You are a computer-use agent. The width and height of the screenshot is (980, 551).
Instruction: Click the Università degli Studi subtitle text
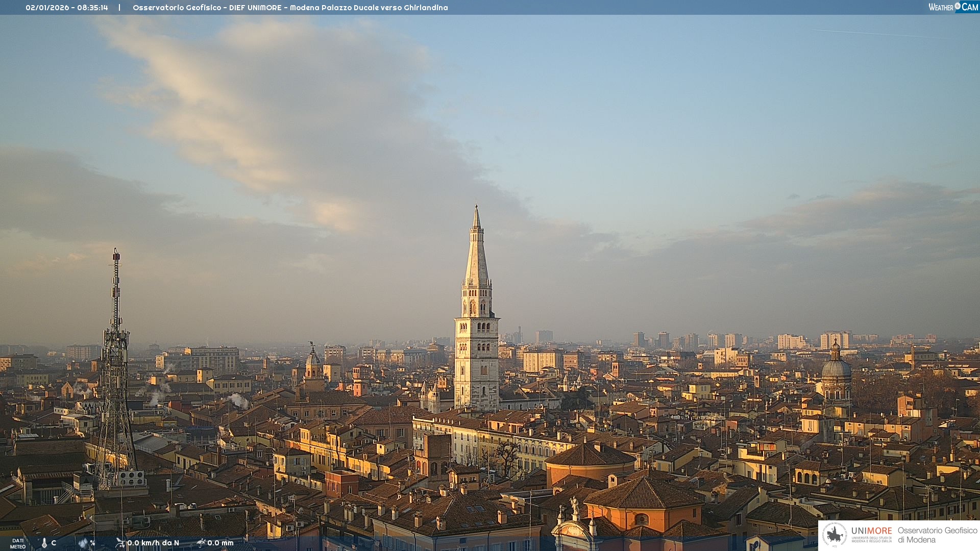point(871,539)
